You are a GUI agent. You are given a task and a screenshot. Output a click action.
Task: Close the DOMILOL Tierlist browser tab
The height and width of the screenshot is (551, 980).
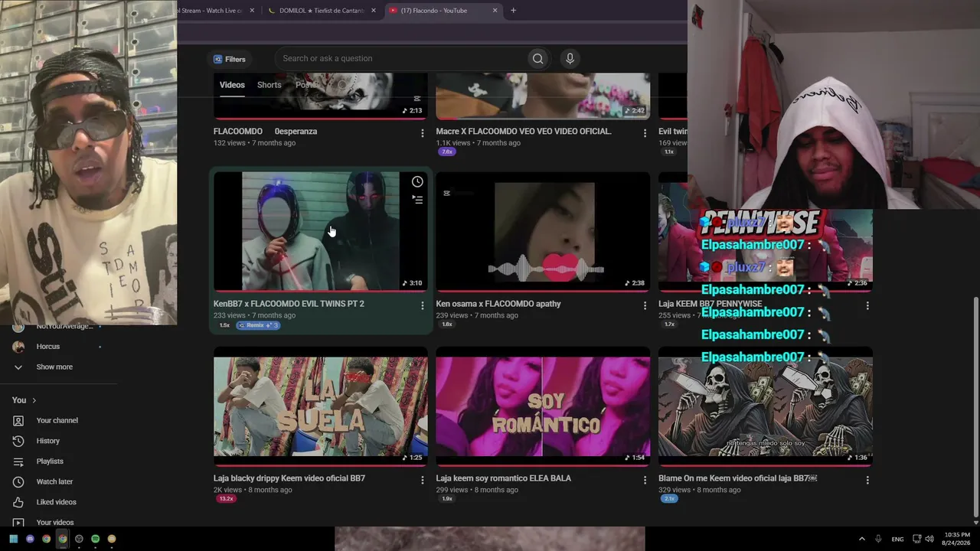click(x=374, y=11)
